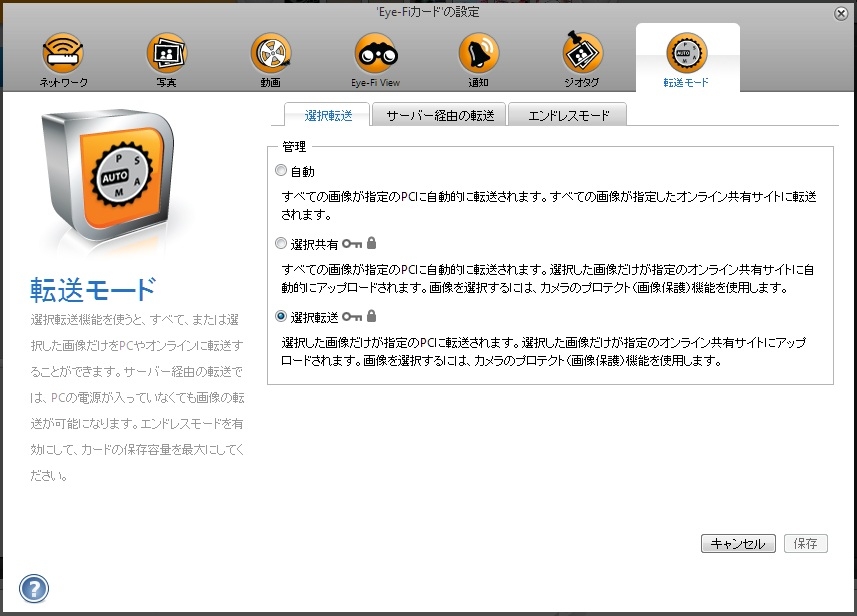Image resolution: width=857 pixels, height=616 pixels.
Task: Switch to the 選択転送 sub-tab
Action: [327, 115]
